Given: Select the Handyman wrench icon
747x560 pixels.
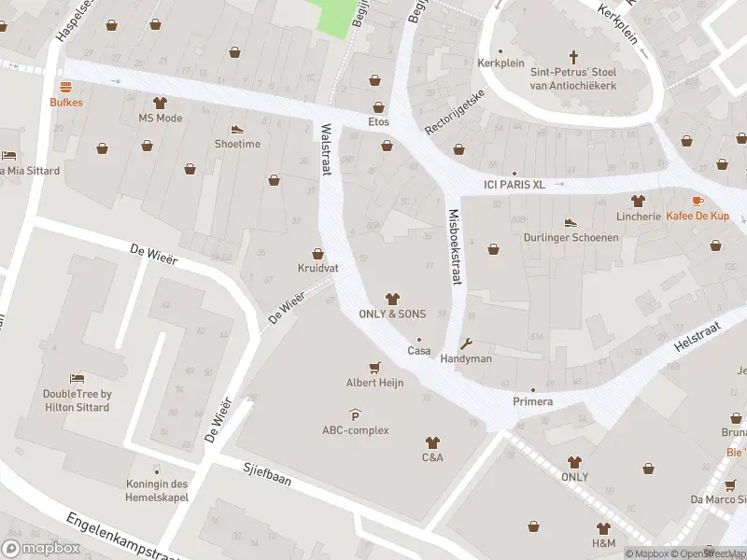Looking at the screenshot, I should (466, 343).
